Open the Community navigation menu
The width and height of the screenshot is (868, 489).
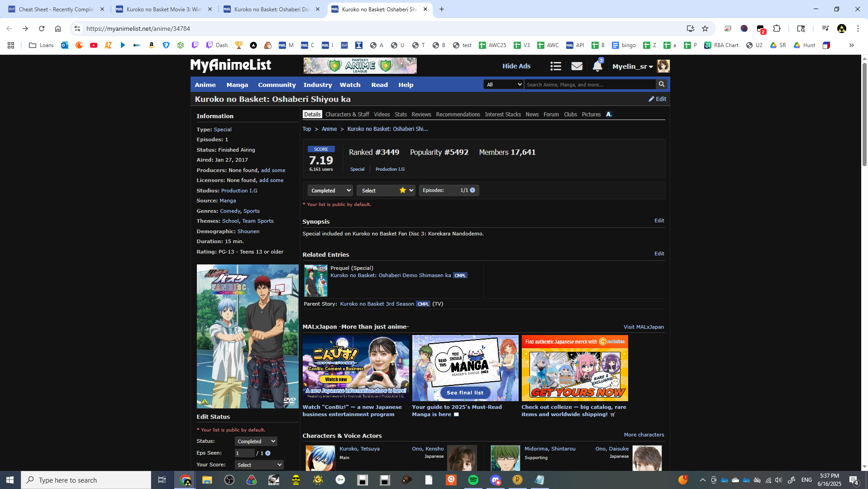[277, 85]
